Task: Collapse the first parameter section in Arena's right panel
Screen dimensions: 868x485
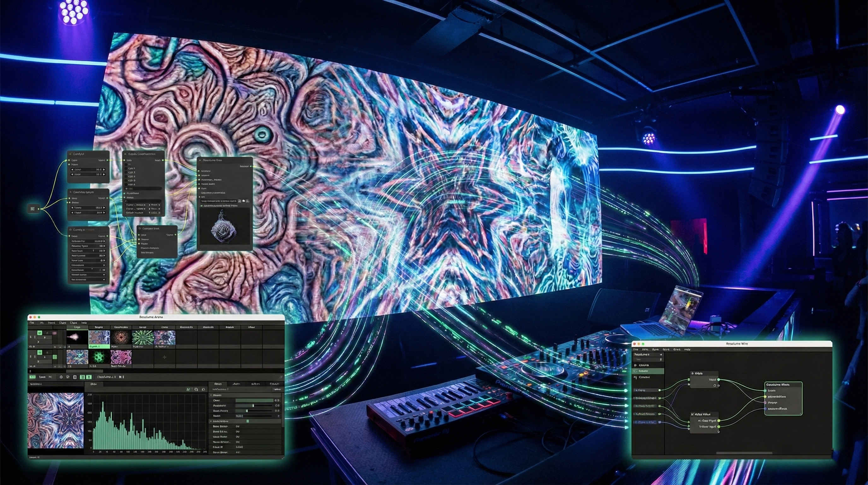Action: [x=211, y=395]
